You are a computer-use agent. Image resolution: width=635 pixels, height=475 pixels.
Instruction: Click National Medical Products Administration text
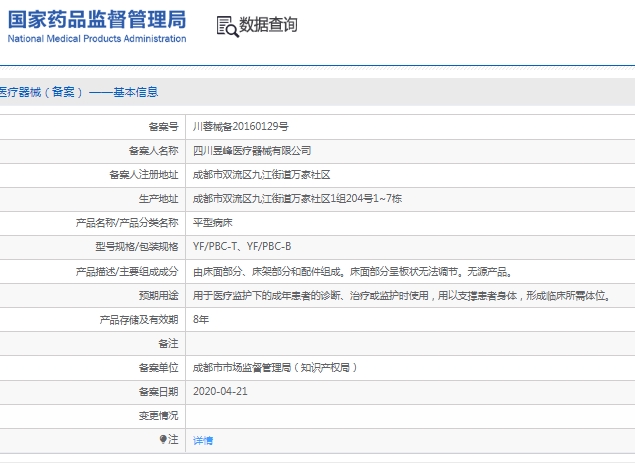(x=97, y=39)
